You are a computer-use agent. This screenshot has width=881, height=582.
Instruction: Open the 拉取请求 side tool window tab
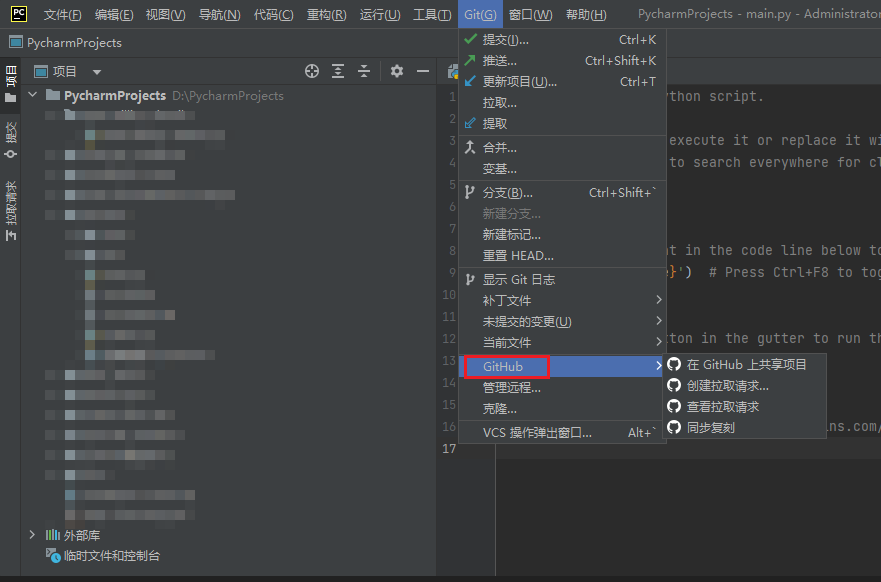pyautogui.click(x=11, y=211)
